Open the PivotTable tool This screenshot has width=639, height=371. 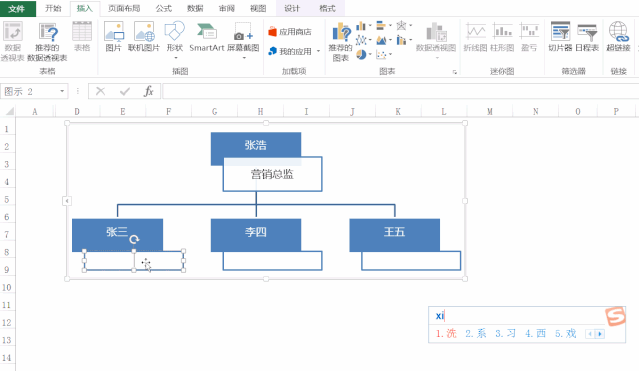(12, 42)
